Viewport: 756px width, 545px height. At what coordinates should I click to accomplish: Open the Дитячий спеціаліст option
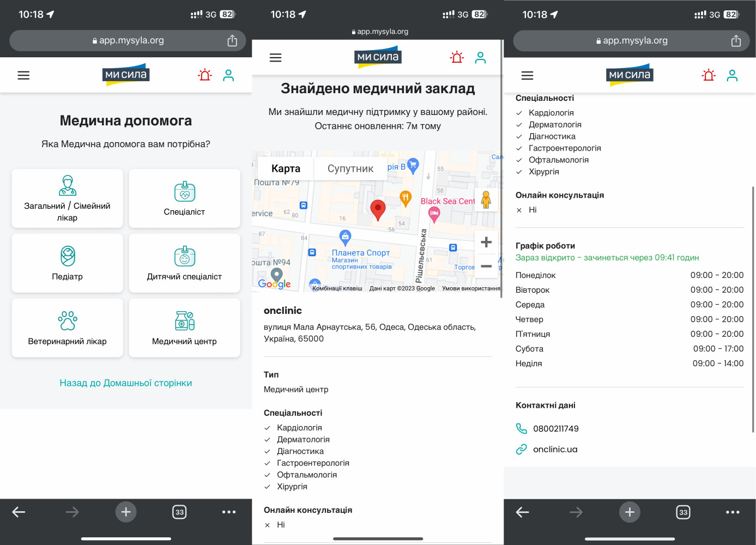click(x=185, y=263)
